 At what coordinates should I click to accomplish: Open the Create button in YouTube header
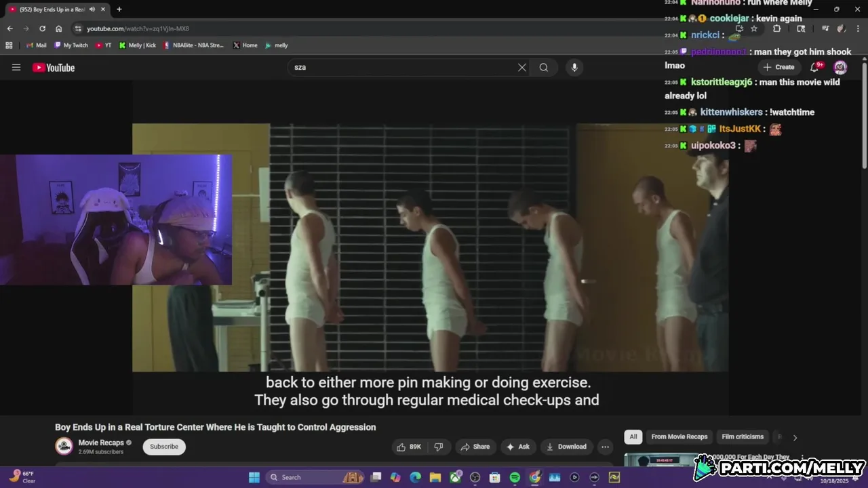click(x=778, y=67)
